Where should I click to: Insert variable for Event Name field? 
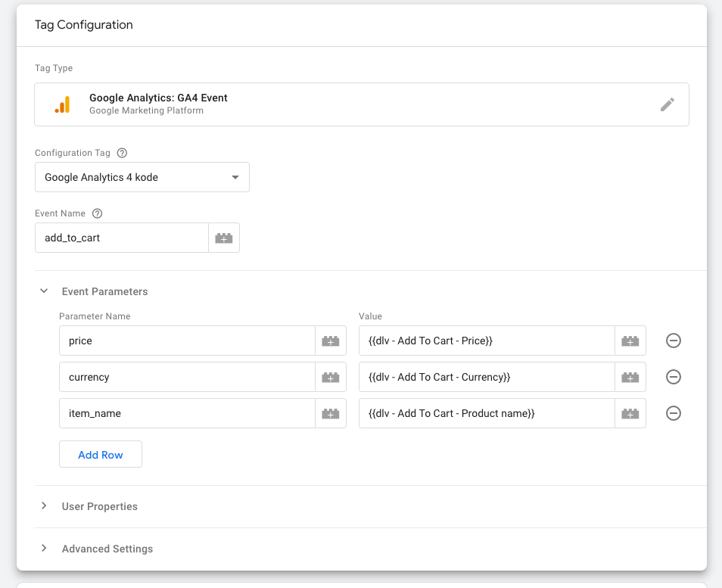(224, 238)
